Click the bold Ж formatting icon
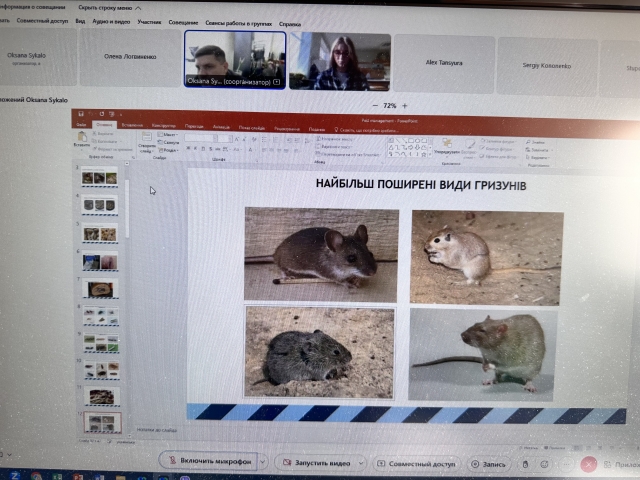This screenshot has height=480, width=640. coord(188,148)
